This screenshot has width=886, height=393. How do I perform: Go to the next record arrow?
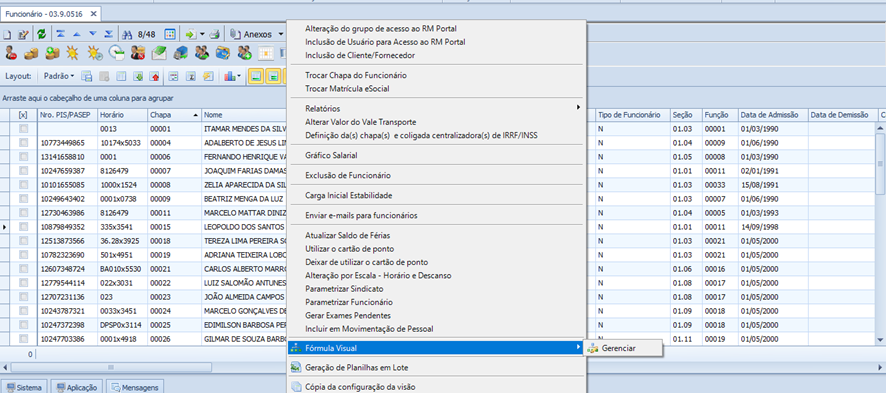[x=93, y=34]
